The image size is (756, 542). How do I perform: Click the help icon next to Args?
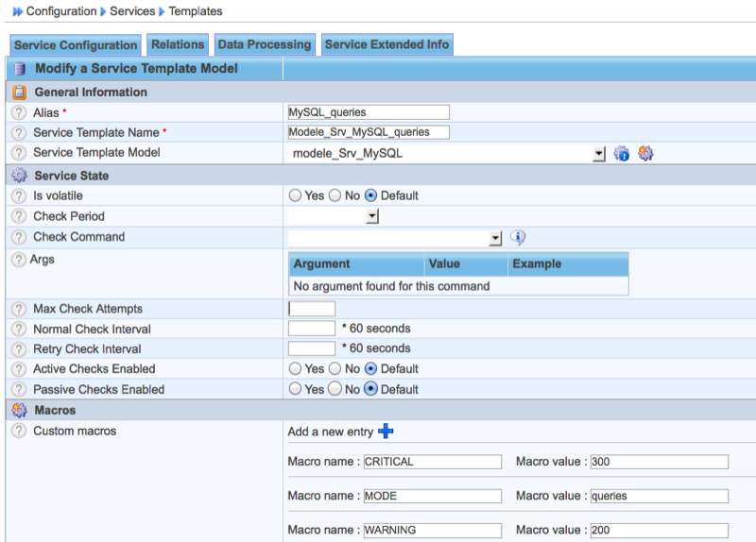point(18,260)
